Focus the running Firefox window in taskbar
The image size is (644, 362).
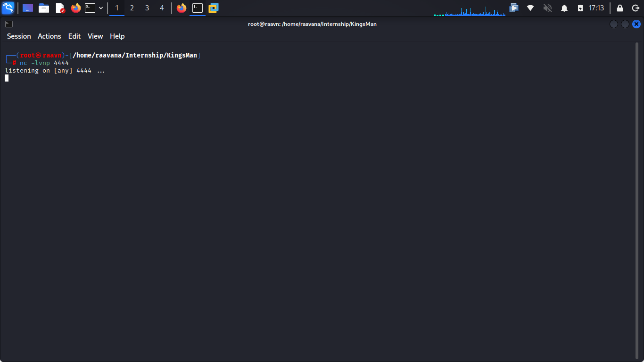tap(182, 8)
